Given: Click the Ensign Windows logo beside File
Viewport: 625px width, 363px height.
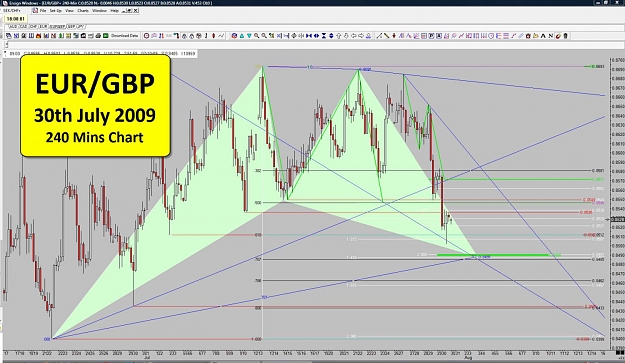Looking at the screenshot, I should pos(35,11).
